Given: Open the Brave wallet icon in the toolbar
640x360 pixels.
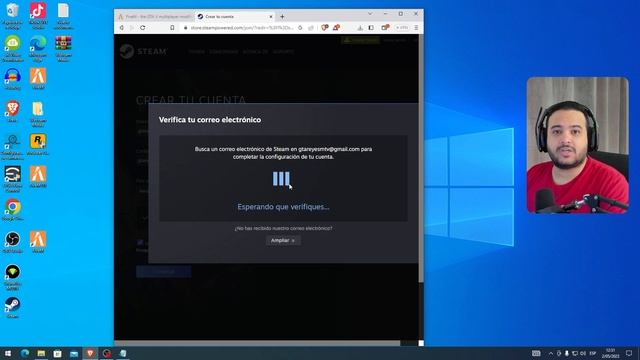Looking at the screenshot, I should 385,28.
